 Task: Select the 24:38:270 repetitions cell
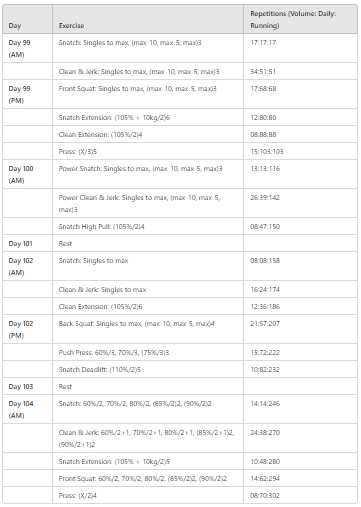(x=300, y=438)
